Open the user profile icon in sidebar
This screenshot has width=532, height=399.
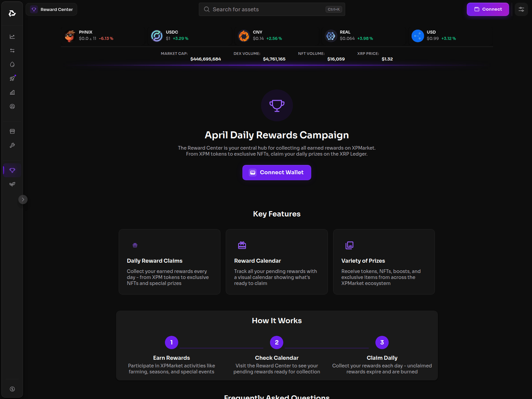(x=12, y=106)
